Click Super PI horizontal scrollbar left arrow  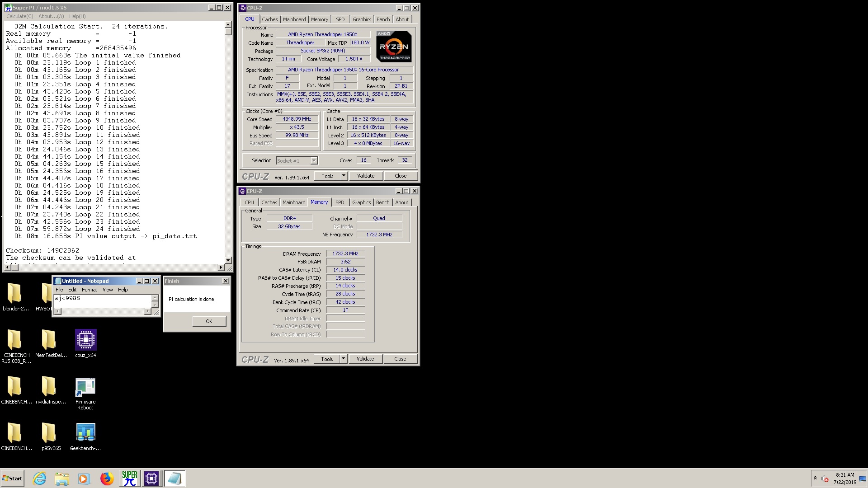pyautogui.click(x=7, y=267)
